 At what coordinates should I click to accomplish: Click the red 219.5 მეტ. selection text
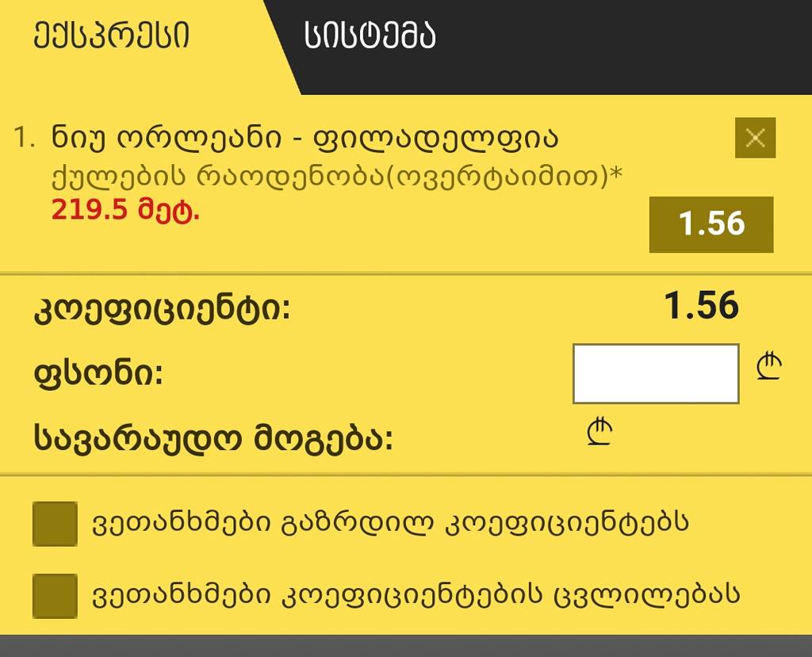point(125,210)
